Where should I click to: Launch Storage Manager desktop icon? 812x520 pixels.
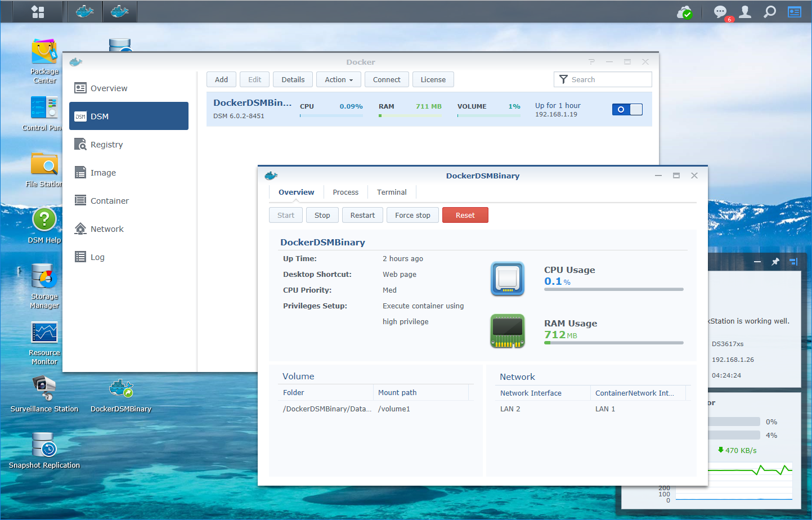[44, 286]
